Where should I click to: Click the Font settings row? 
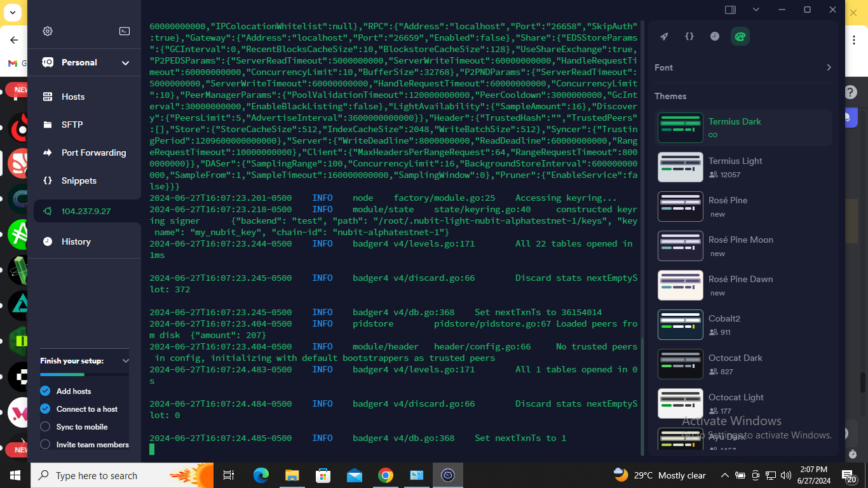tap(743, 67)
